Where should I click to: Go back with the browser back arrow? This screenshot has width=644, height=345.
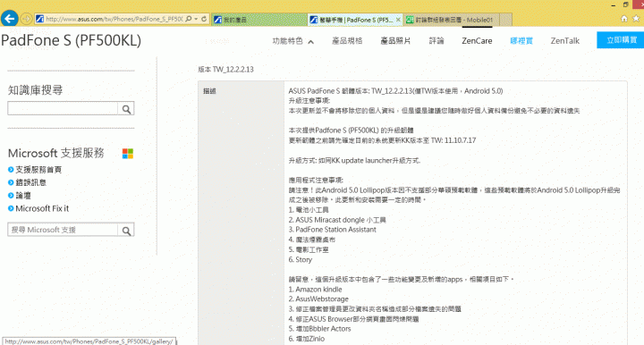10,19
